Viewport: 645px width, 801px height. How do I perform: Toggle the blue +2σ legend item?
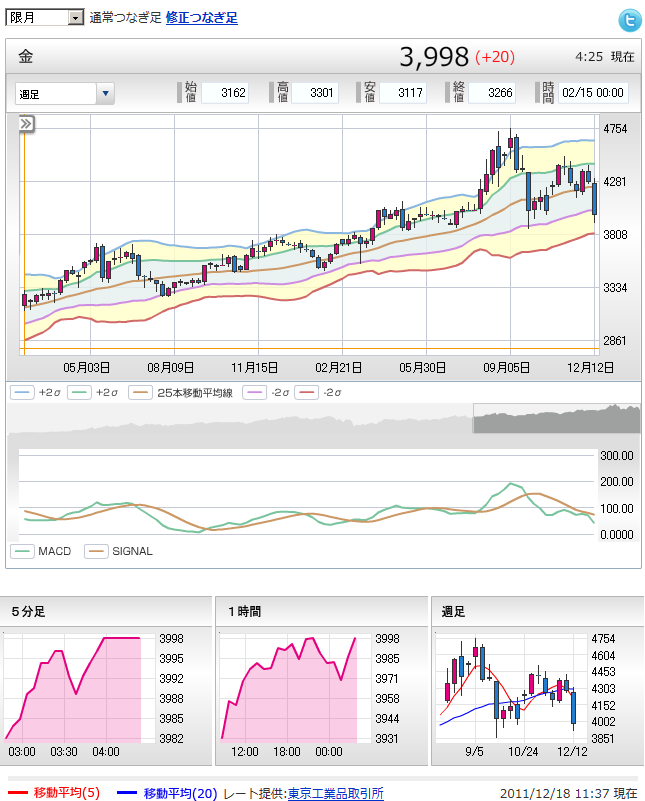37,393
